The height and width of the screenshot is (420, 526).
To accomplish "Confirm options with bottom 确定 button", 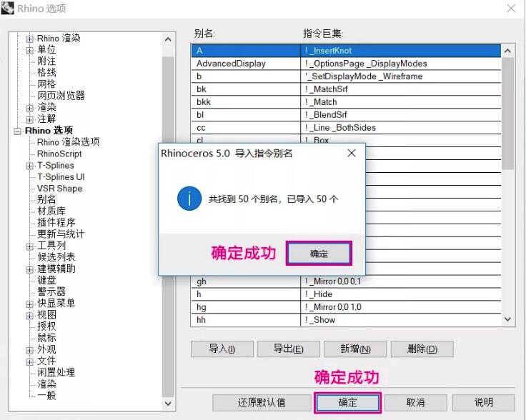I will pyautogui.click(x=347, y=402).
